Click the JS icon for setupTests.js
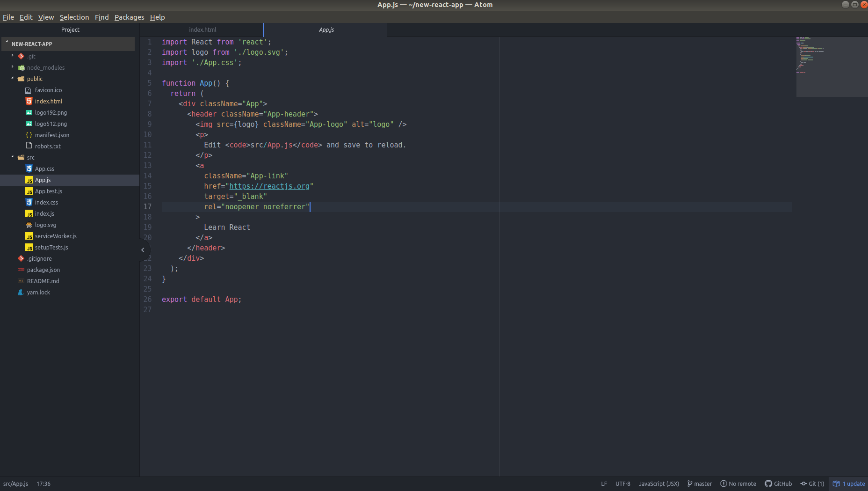Viewport: 868px width, 491px height. point(29,247)
